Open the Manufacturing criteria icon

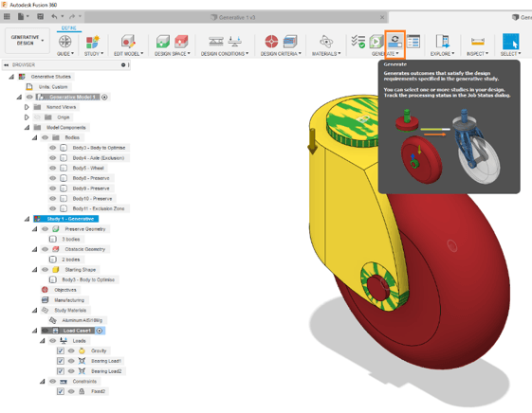point(290,42)
